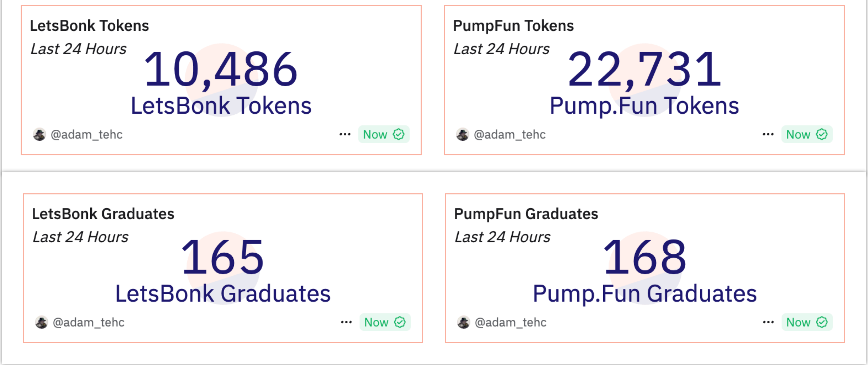
Task: Click the verified checkmark beside Now on PumpFun Tokens
Action: pyautogui.click(x=822, y=134)
